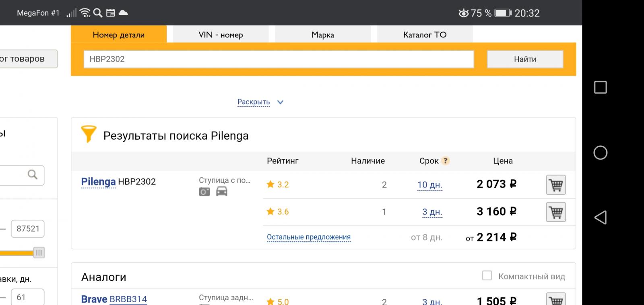Tap the calendar icon in status bar

[110, 13]
